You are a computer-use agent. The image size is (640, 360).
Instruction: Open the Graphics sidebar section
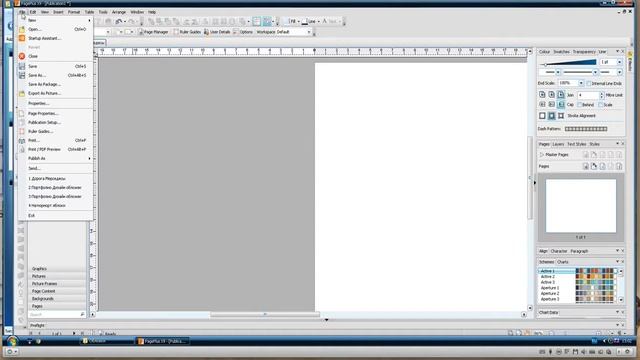pyautogui.click(x=57, y=269)
